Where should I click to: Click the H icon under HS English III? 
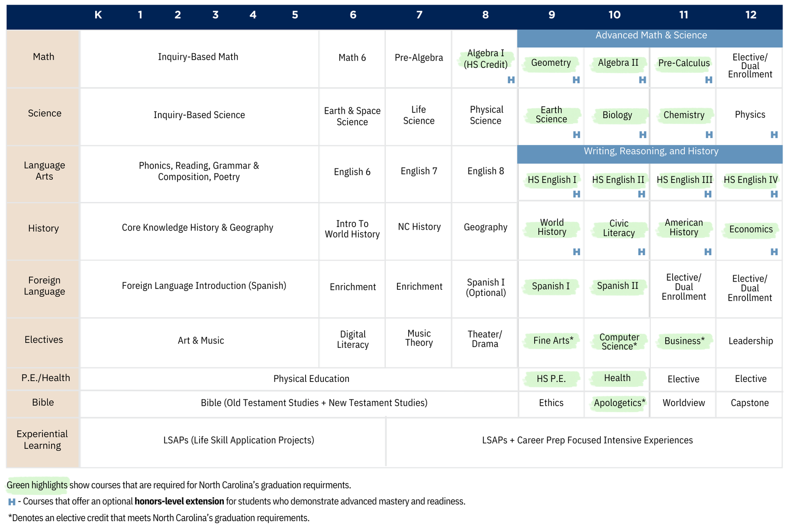[x=708, y=194]
